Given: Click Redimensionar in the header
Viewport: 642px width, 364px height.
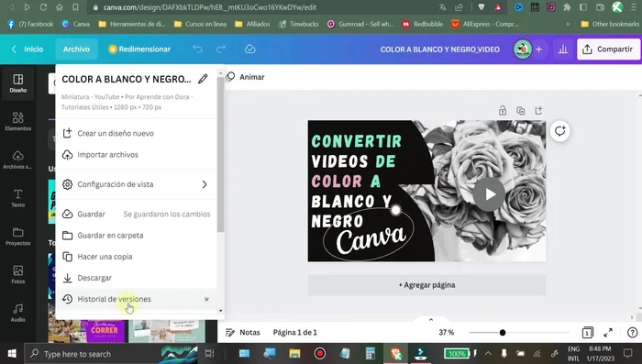Looking at the screenshot, I should 139,50.
